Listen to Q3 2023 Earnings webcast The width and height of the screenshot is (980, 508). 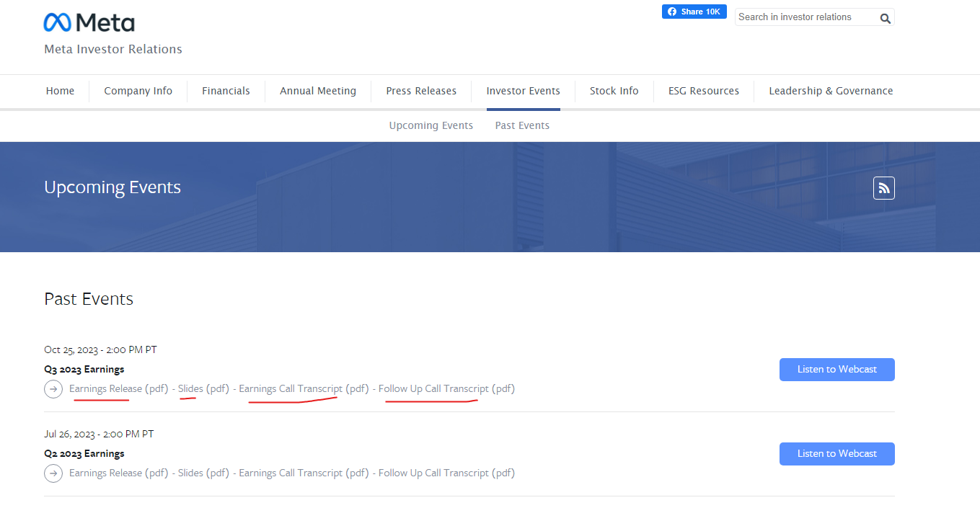pyautogui.click(x=836, y=370)
